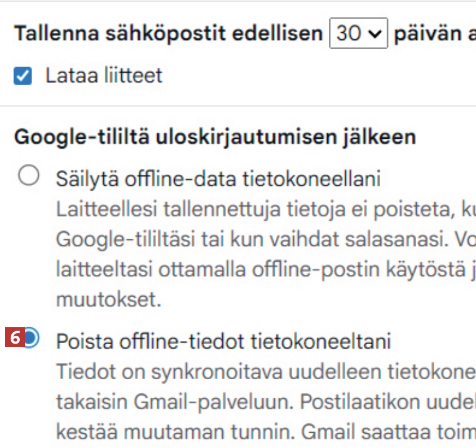Click the line starting takaisin Gmail-palveluun
This screenshot has height=448, width=476.
coord(265,402)
